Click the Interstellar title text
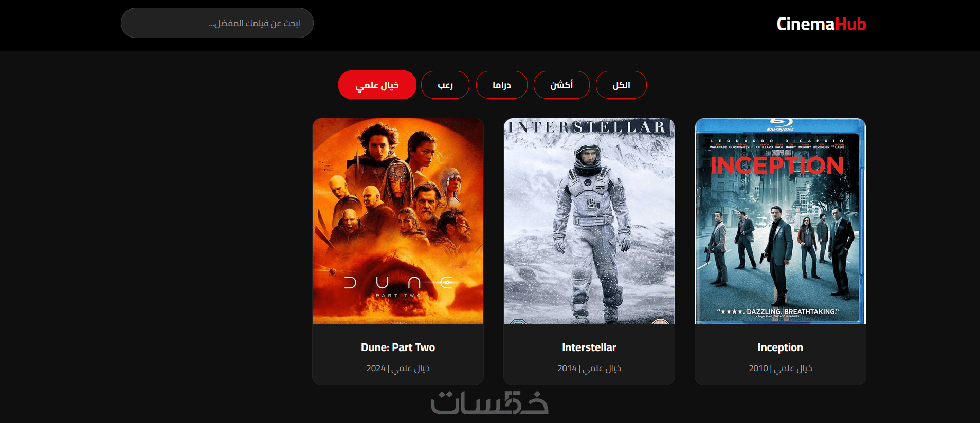This screenshot has width=980, height=423. click(x=589, y=347)
